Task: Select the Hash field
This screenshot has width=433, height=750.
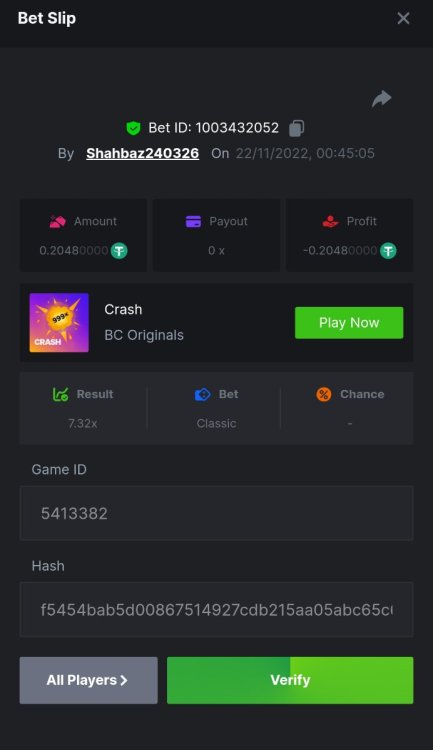Action: 216,609
